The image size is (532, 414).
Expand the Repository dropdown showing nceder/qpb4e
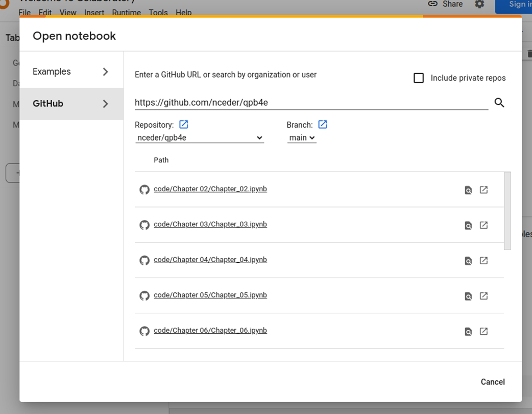199,138
